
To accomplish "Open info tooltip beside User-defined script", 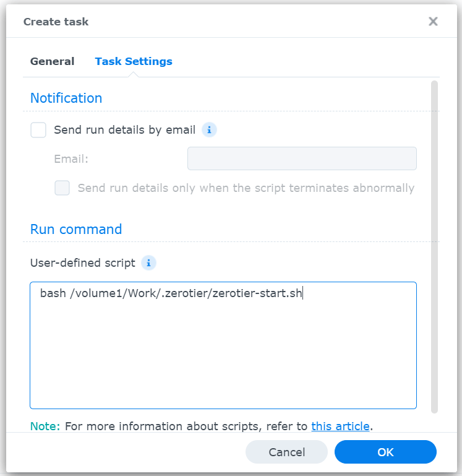I will [x=148, y=263].
